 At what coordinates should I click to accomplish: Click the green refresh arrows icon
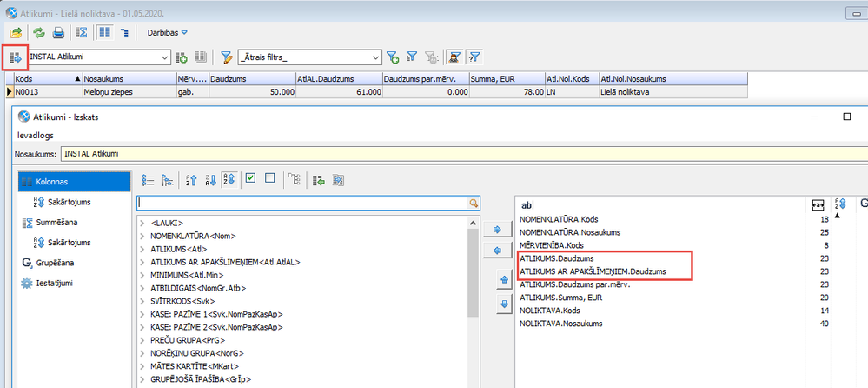click(38, 33)
